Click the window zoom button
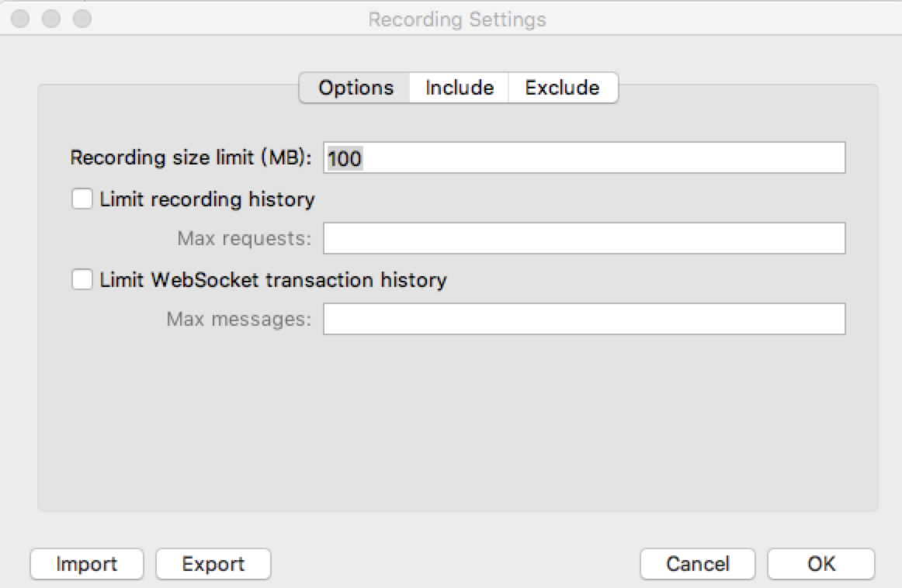Viewport: 902px width, 588px height. point(81,18)
